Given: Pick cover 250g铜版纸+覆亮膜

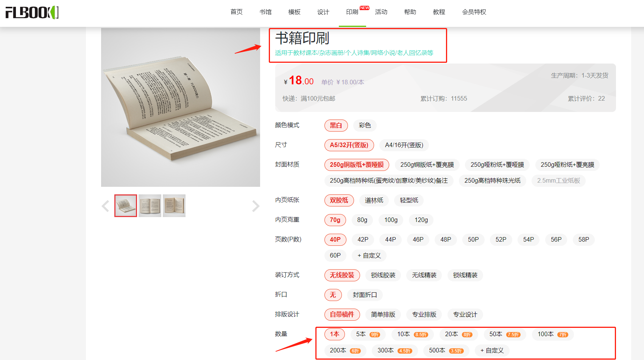Looking at the screenshot, I should (x=427, y=165).
